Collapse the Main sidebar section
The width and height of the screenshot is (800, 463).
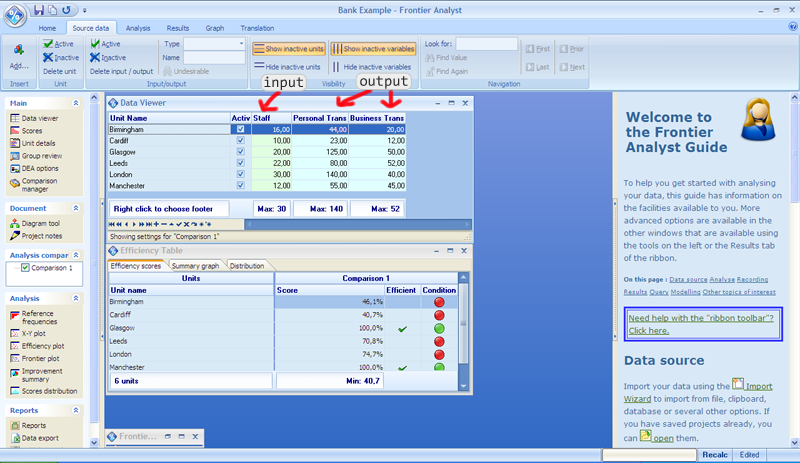76,103
